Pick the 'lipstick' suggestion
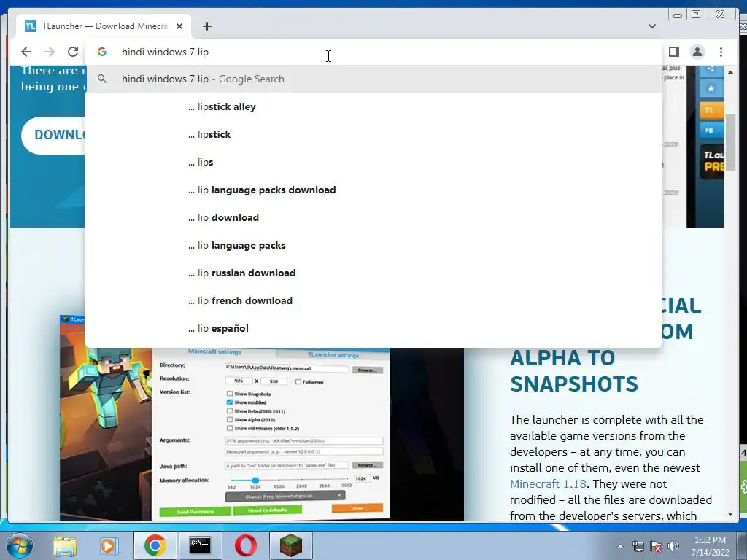The height and width of the screenshot is (560, 747). pyautogui.click(x=373, y=134)
